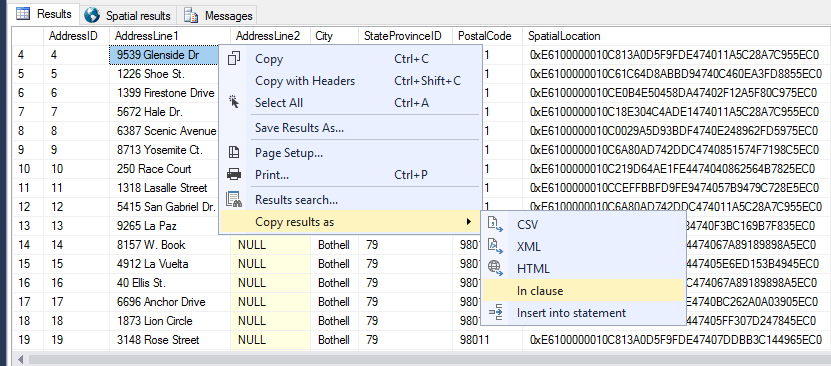Image resolution: width=831 pixels, height=366 pixels.
Task: Click the Results search icon
Action: (x=234, y=199)
